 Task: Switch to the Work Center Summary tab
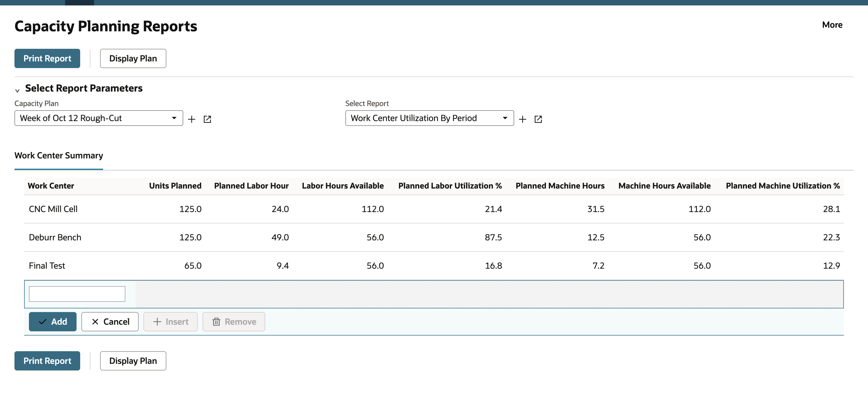(x=59, y=155)
